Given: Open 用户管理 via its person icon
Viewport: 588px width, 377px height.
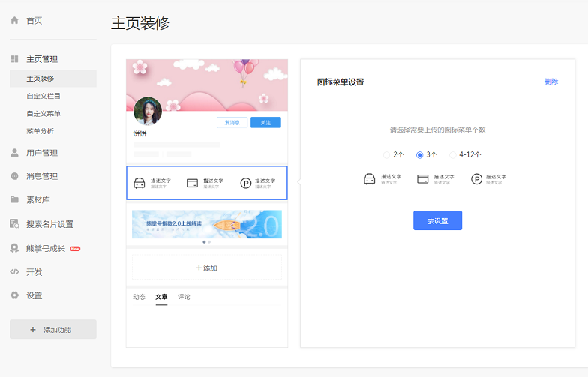Looking at the screenshot, I should (14, 153).
